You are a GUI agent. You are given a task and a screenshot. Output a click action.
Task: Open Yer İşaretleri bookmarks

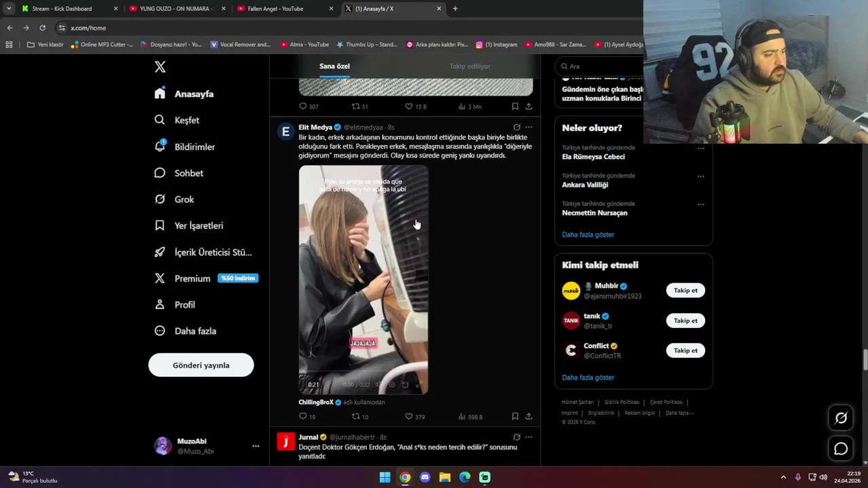tap(189, 226)
